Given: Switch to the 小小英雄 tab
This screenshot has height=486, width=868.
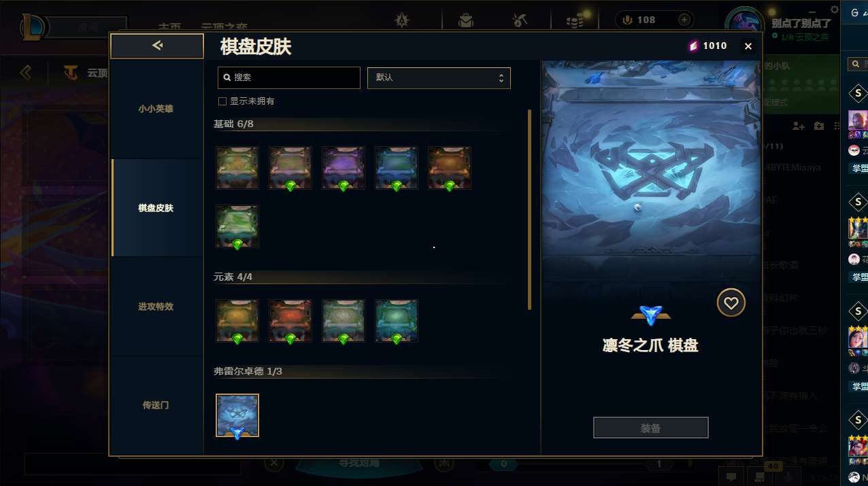Looking at the screenshot, I should [x=156, y=109].
